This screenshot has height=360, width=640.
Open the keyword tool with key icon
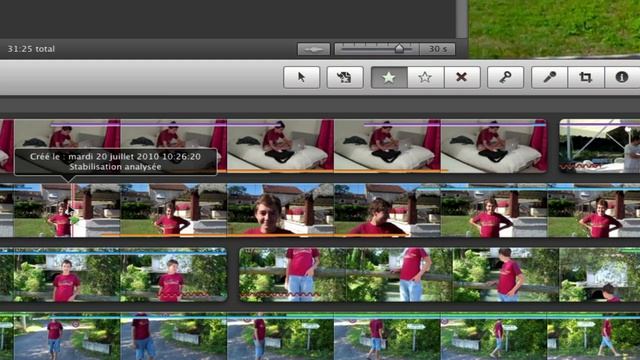[x=505, y=77]
